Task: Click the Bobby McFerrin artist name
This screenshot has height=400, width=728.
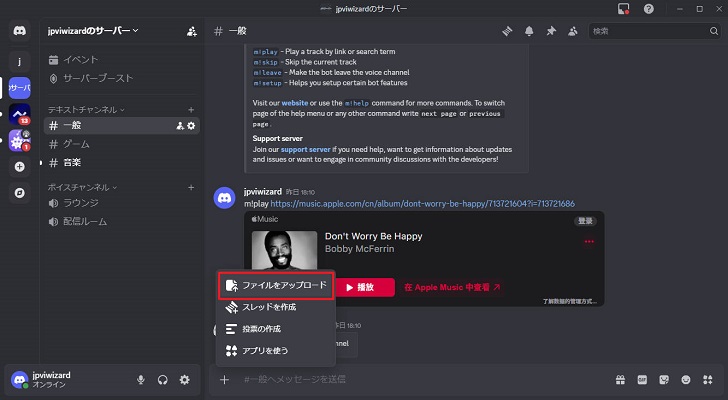Action: click(x=359, y=249)
